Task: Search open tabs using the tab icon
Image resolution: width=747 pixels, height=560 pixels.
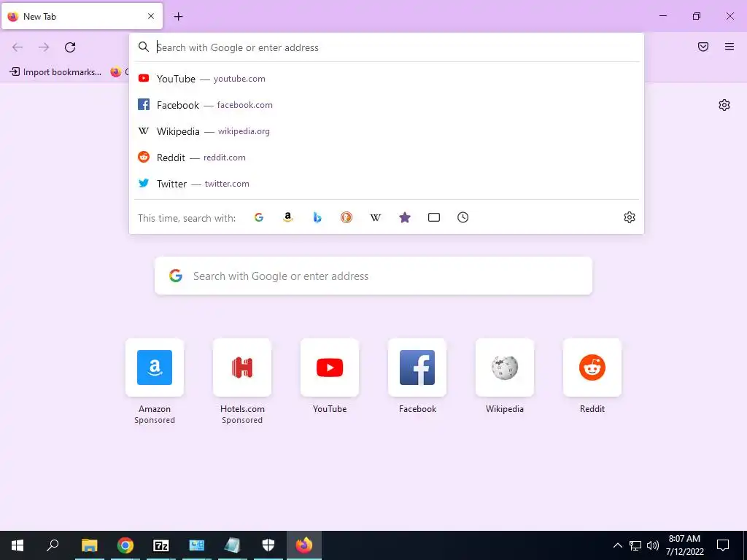Action: (x=434, y=217)
